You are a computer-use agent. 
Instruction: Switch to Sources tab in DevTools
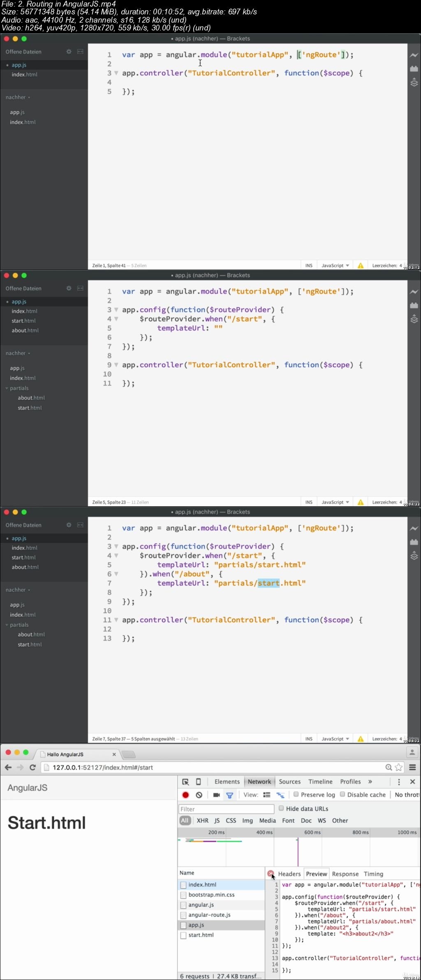290,782
